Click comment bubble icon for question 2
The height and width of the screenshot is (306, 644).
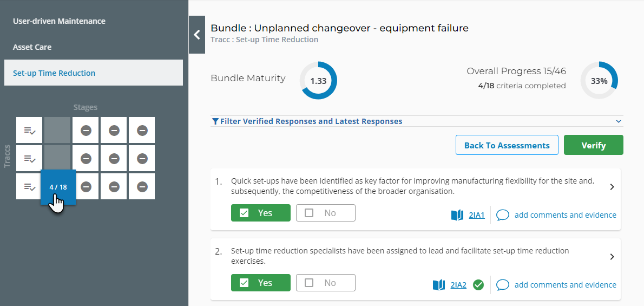[x=503, y=285]
